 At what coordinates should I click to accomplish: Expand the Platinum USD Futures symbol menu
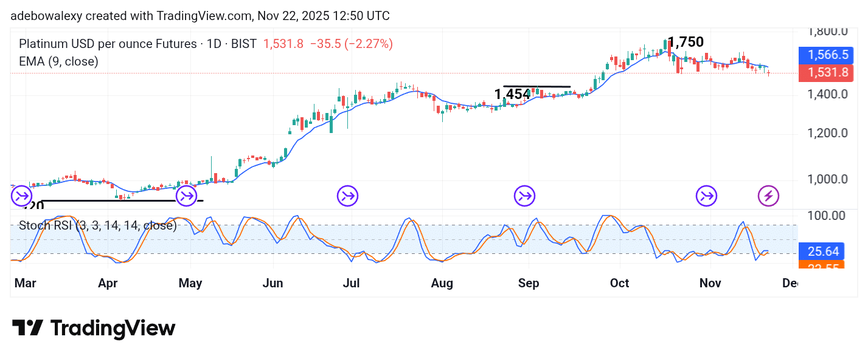[x=105, y=43]
